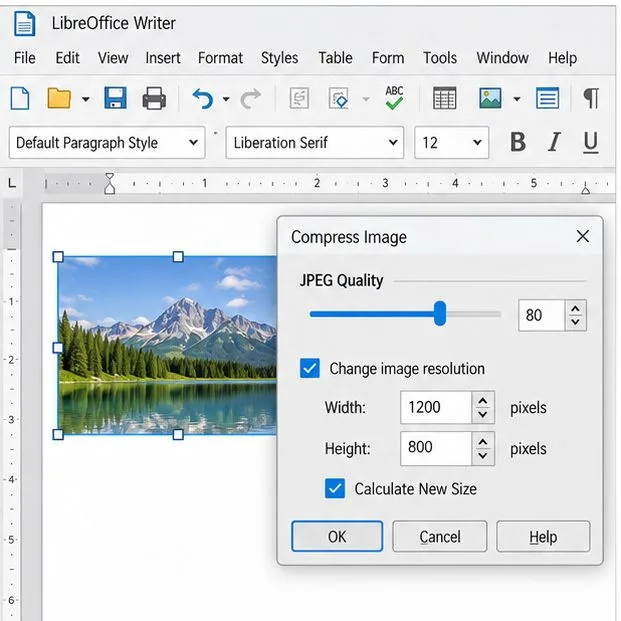This screenshot has height=621, width=621.
Task: Undo the last action
Action: 202,98
